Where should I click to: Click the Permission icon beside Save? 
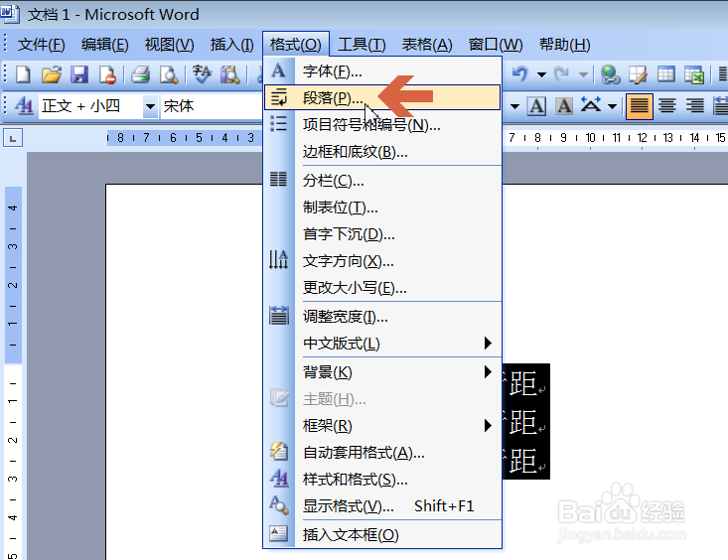[x=107, y=74]
